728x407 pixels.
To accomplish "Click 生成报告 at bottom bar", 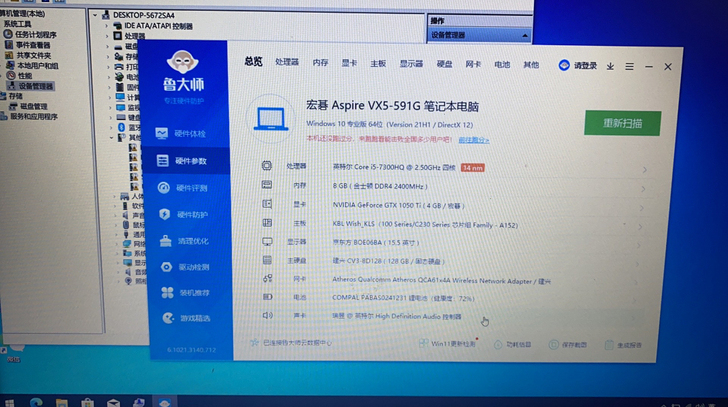I will 624,345.
